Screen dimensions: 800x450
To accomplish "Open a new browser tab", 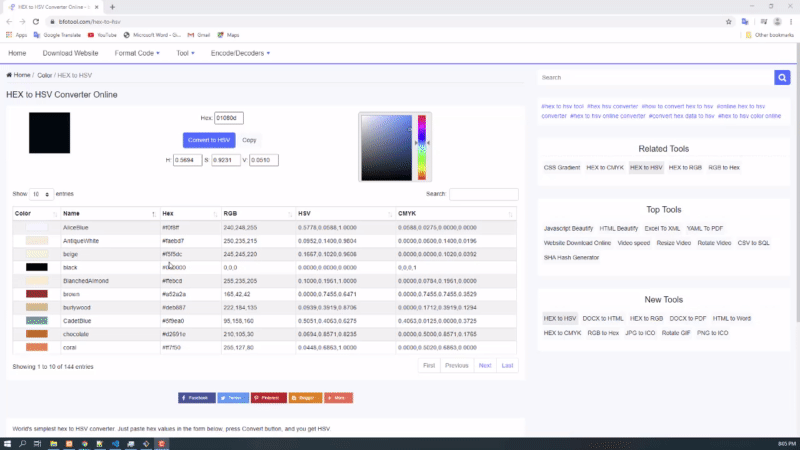I will [112, 6].
